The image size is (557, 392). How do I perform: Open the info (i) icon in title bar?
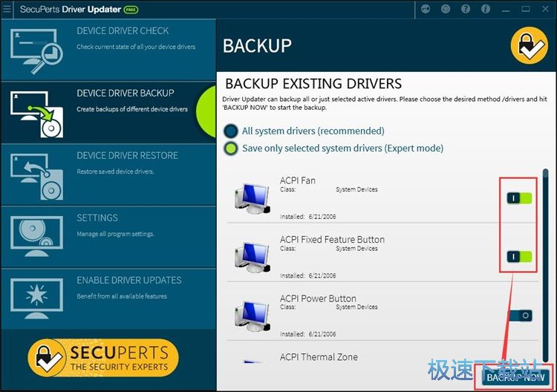[x=485, y=9]
